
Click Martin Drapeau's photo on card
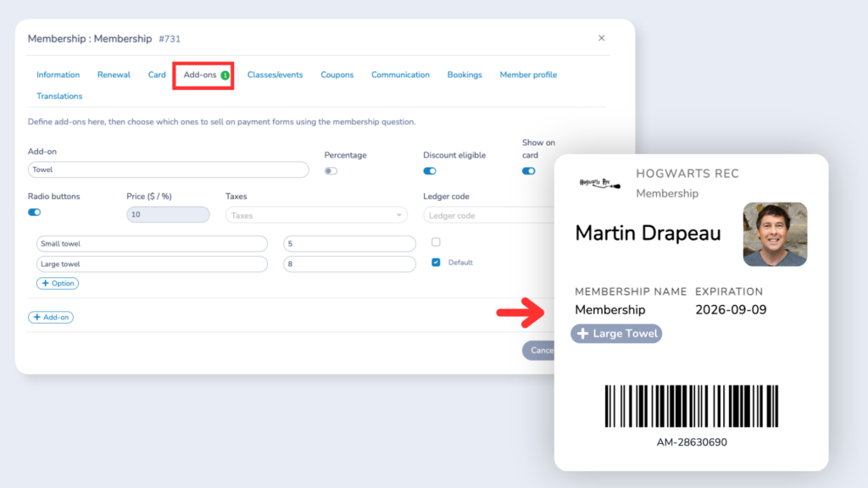[775, 234]
